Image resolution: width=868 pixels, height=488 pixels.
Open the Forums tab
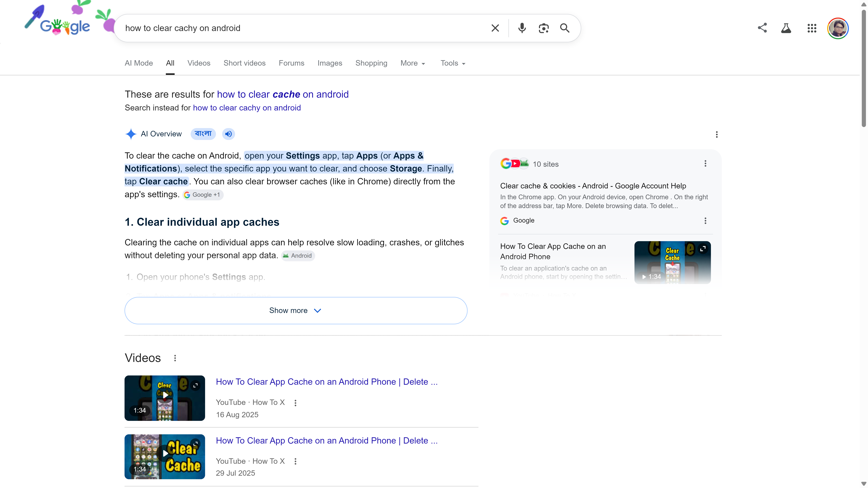(291, 63)
